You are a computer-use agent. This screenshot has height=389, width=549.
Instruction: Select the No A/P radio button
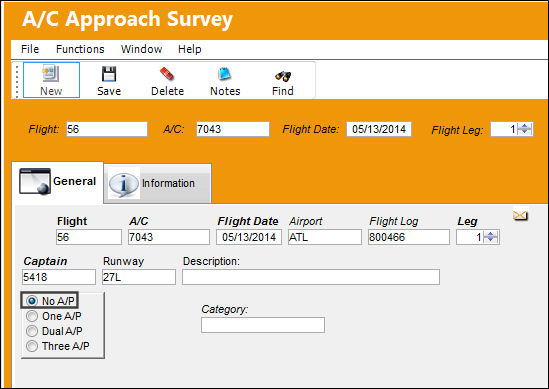coord(32,301)
